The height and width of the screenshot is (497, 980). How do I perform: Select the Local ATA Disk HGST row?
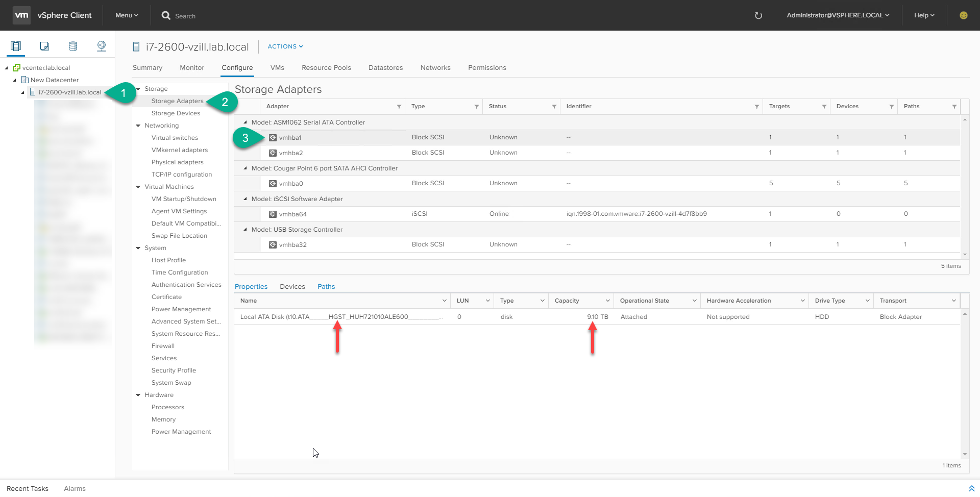(597, 317)
